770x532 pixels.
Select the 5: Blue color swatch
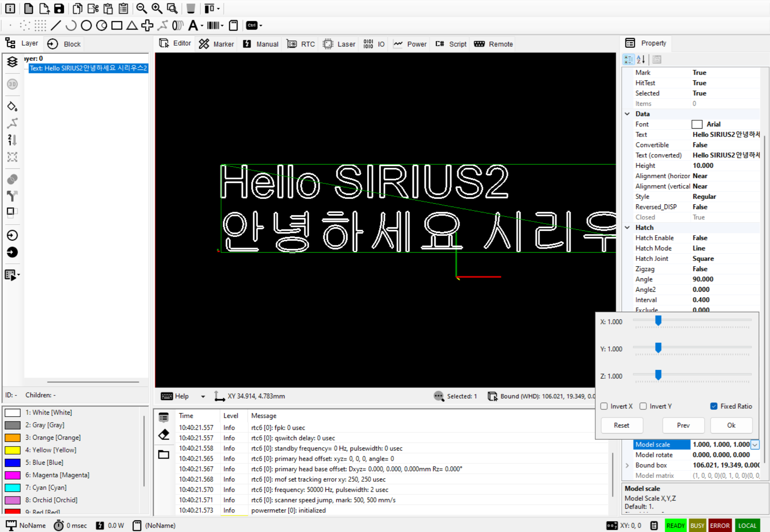pos(12,462)
